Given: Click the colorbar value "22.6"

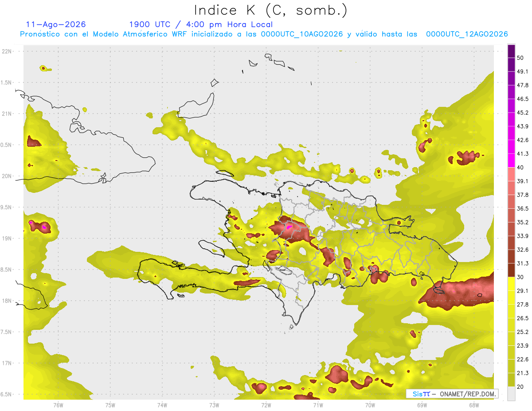Looking at the screenshot, I should pyautogui.click(x=523, y=360).
